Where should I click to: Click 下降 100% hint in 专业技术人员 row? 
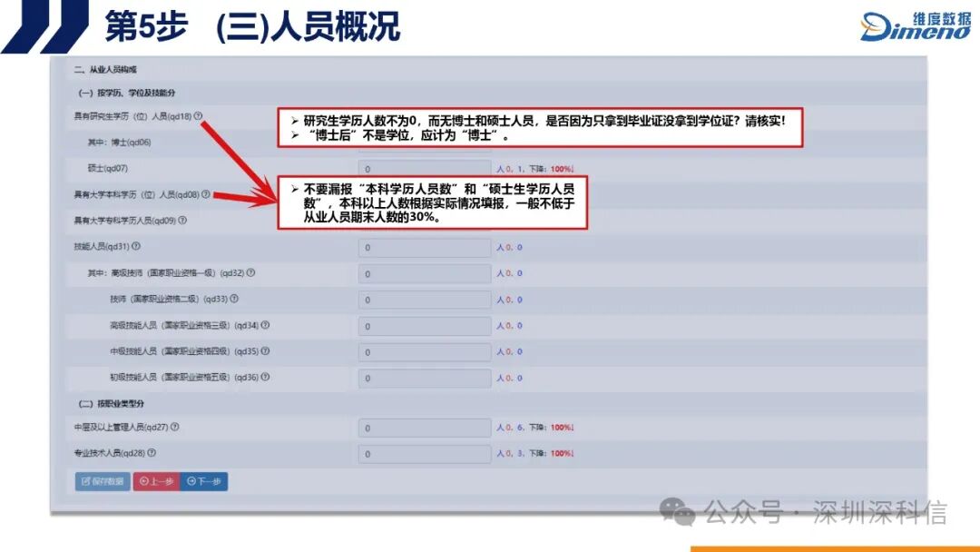tap(552, 453)
